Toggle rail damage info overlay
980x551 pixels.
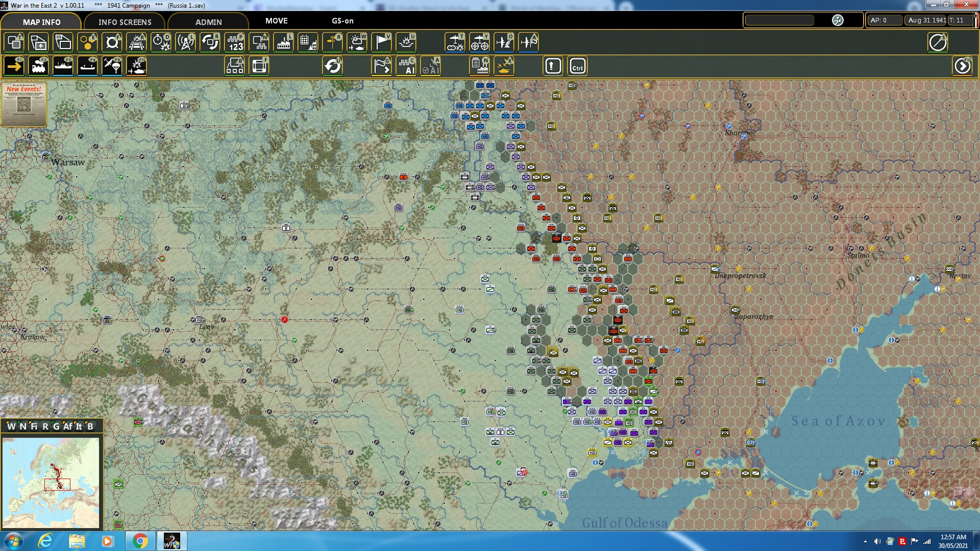pos(136,42)
